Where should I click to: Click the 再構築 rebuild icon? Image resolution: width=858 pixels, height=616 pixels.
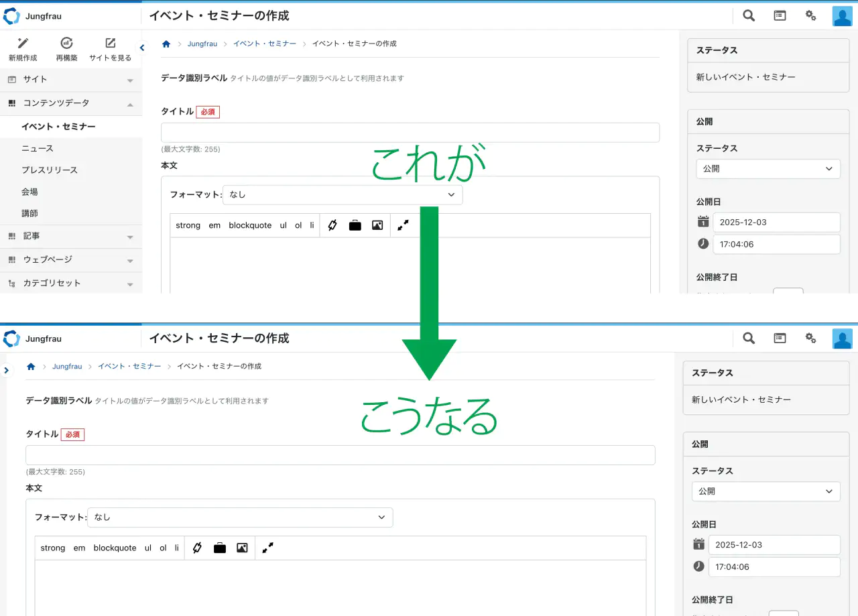coord(66,44)
